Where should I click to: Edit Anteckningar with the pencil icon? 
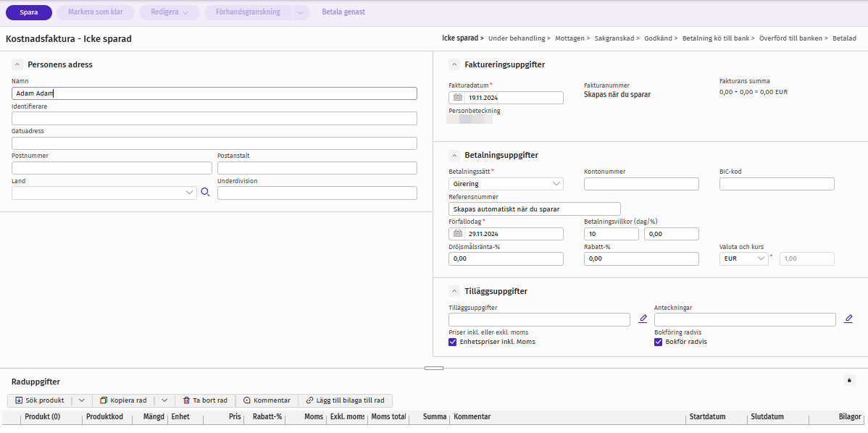tap(848, 319)
